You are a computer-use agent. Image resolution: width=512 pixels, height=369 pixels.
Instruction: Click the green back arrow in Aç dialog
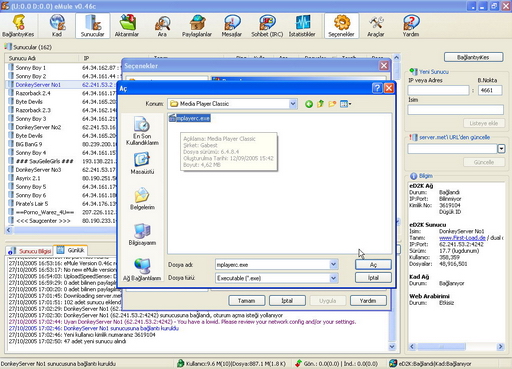click(x=309, y=104)
